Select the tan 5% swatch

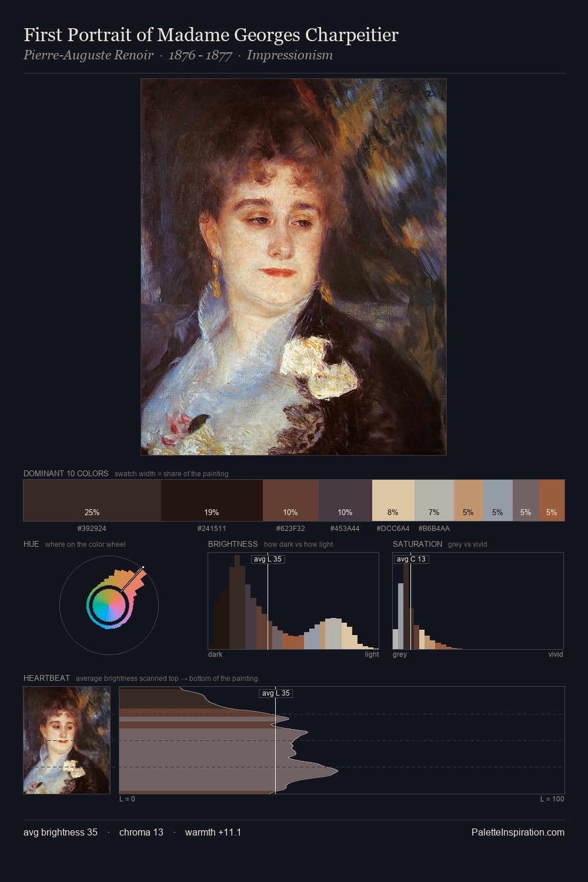pyautogui.click(x=469, y=500)
